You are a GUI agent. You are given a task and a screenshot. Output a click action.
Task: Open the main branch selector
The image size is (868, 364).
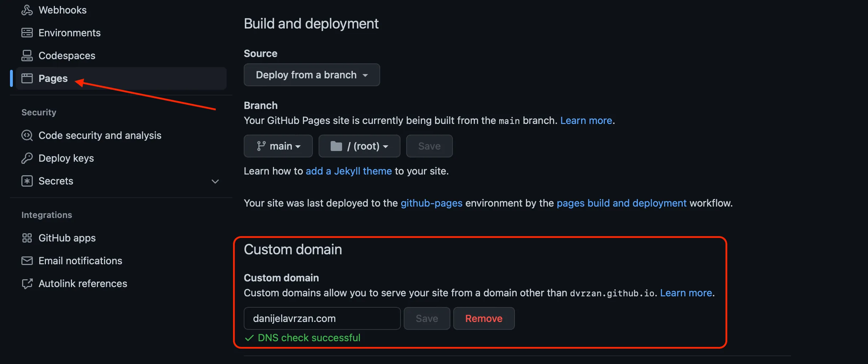278,146
